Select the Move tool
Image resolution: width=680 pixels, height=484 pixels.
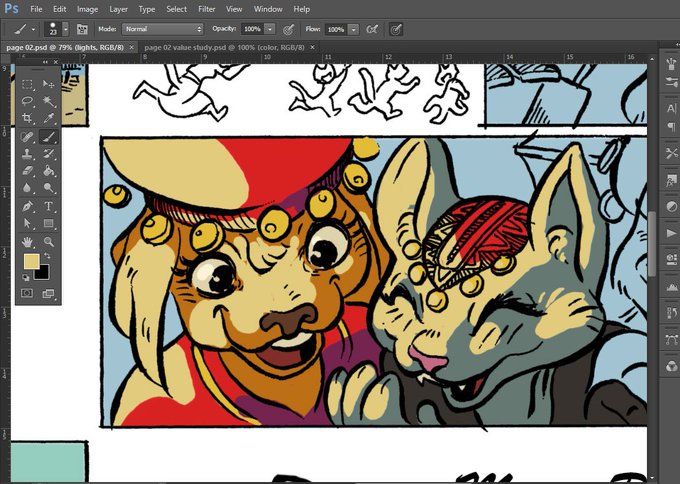point(49,84)
